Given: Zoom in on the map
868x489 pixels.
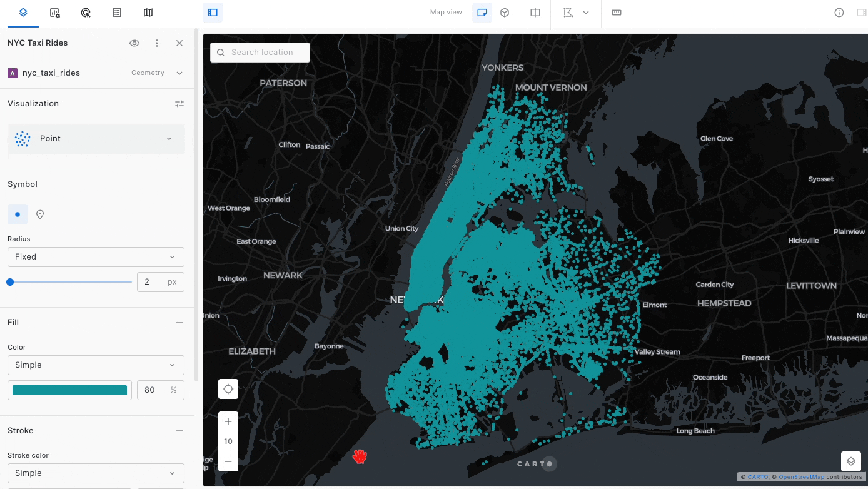Looking at the screenshot, I should point(228,421).
